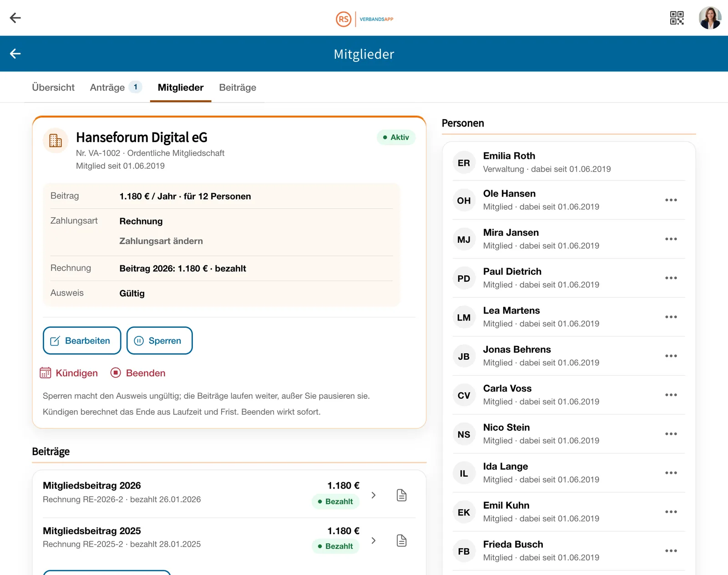The image size is (728, 575).
Task: Click the Ausweis value Gültig
Action: pos(132,294)
